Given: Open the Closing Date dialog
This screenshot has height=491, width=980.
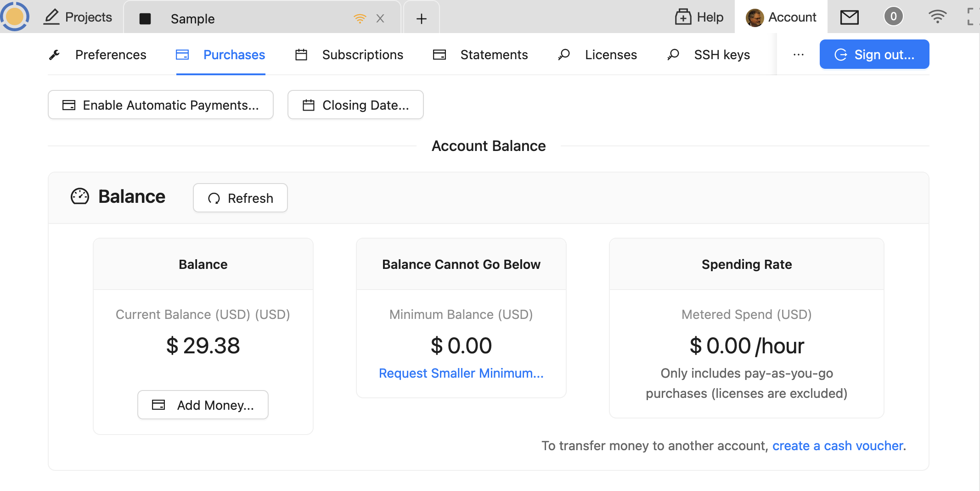Looking at the screenshot, I should point(355,105).
